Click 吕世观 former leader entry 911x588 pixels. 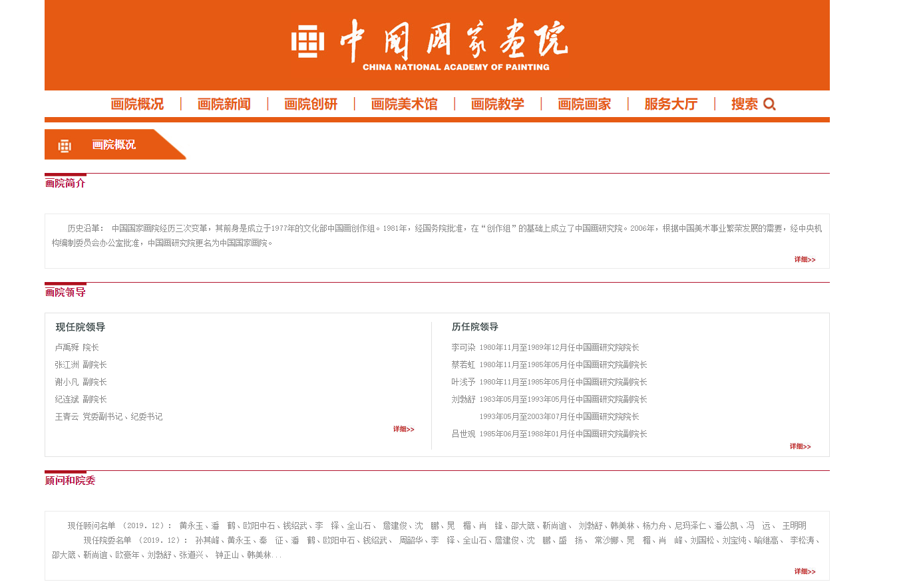549,434
